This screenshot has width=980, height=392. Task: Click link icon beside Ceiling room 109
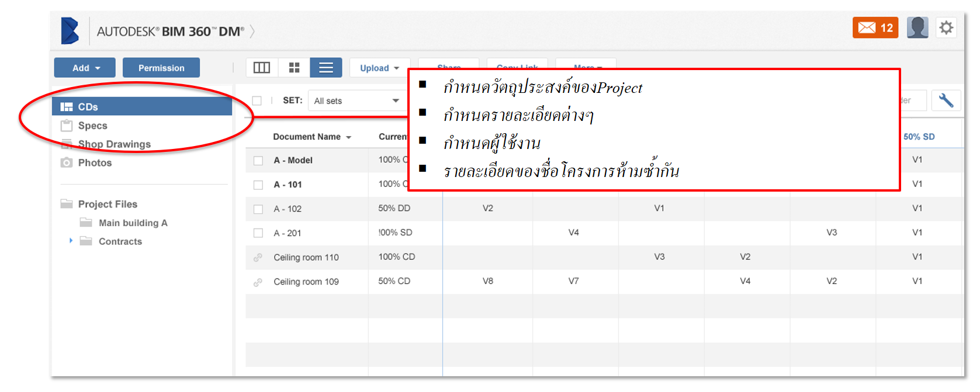pyautogui.click(x=258, y=282)
